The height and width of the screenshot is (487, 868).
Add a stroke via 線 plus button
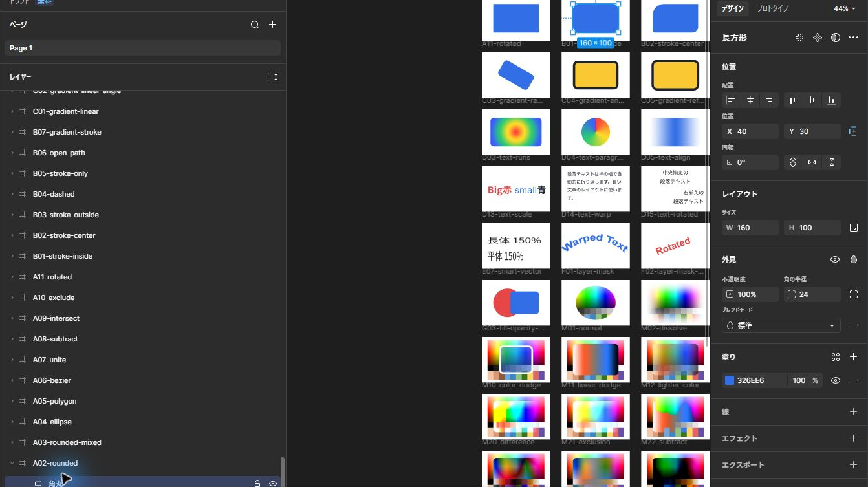(x=853, y=412)
